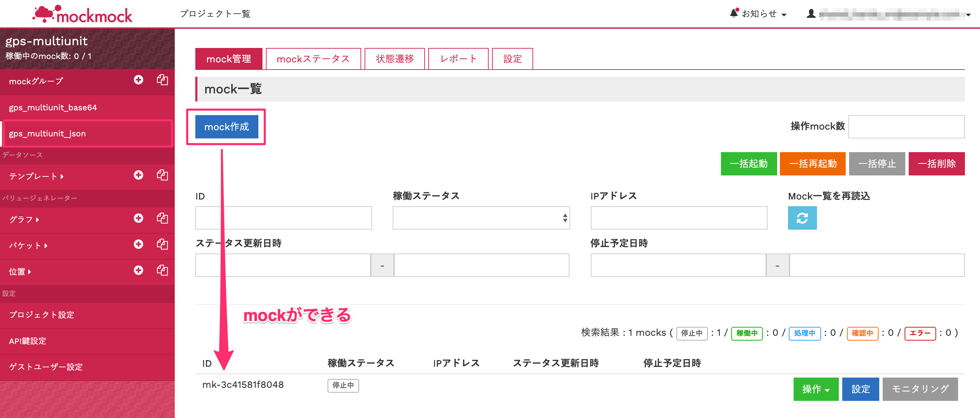Add a new バケット with the plus icon
Image resolution: width=980 pixels, height=418 pixels.
pos(138,244)
